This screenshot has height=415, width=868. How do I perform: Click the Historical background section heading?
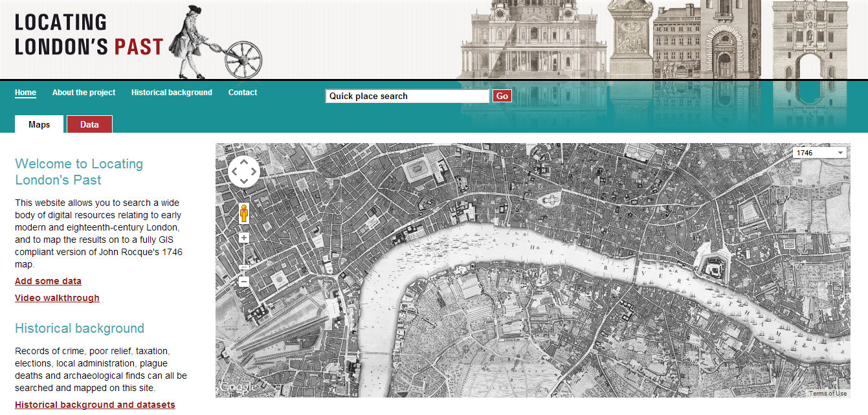coord(80,328)
